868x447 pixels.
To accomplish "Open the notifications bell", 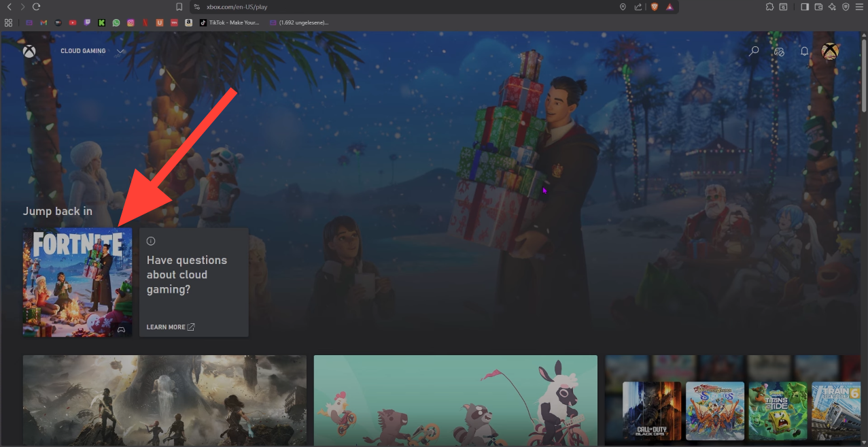I will (804, 52).
